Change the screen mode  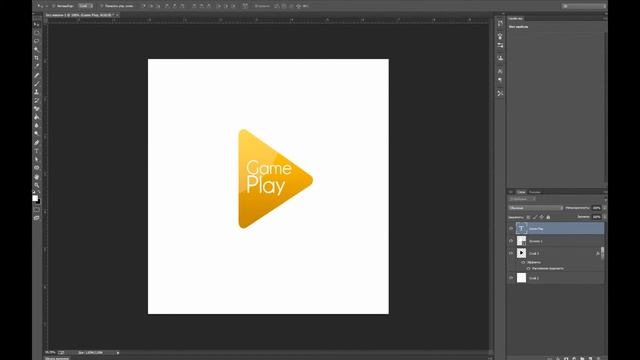coord(37,218)
